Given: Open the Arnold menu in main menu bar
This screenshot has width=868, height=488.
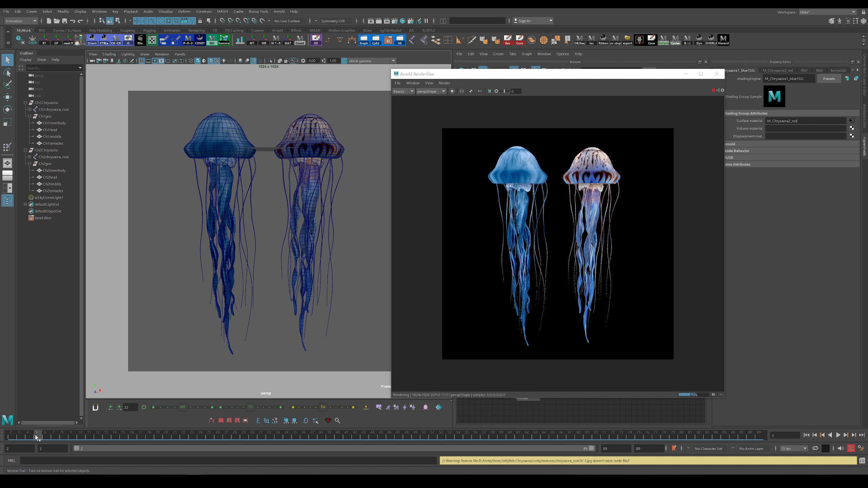Looking at the screenshot, I should (x=279, y=11).
